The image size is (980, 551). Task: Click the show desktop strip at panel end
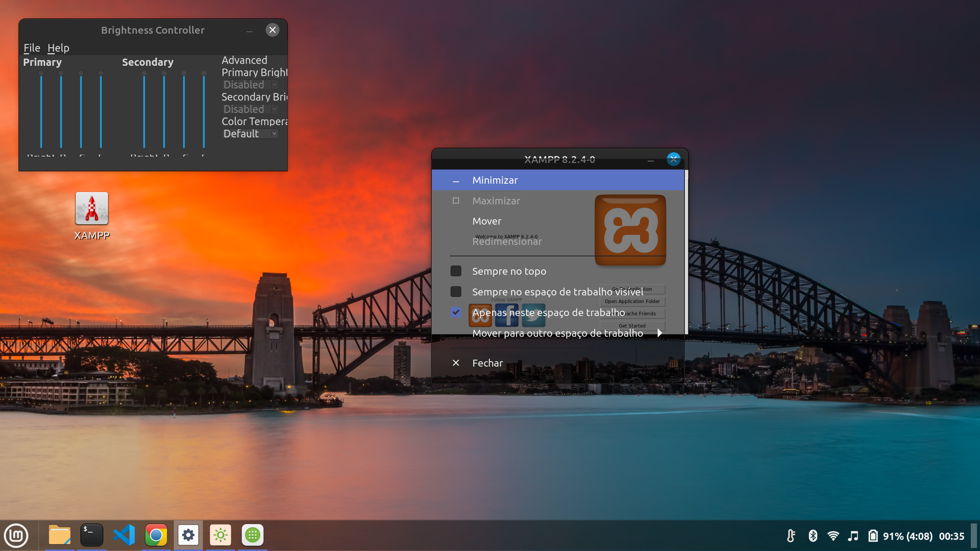(x=974, y=535)
